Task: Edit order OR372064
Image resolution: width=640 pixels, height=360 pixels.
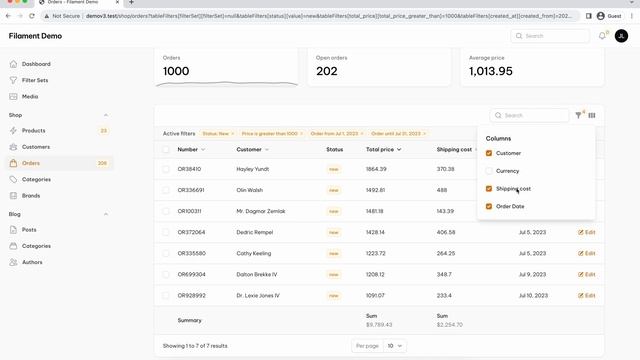Action: [587, 232]
